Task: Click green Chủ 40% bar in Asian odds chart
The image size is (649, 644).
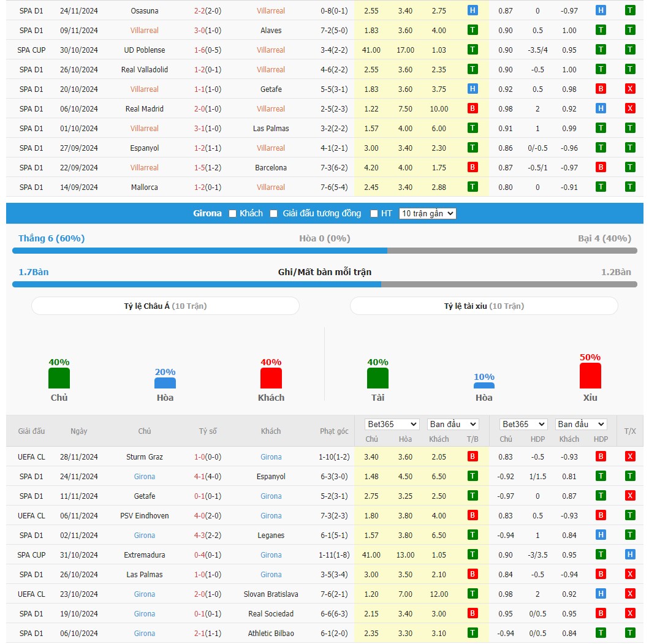Action: click(x=59, y=378)
